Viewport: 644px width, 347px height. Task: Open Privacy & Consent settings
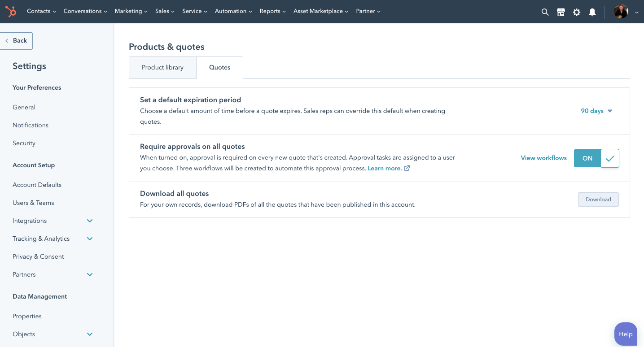coord(38,256)
